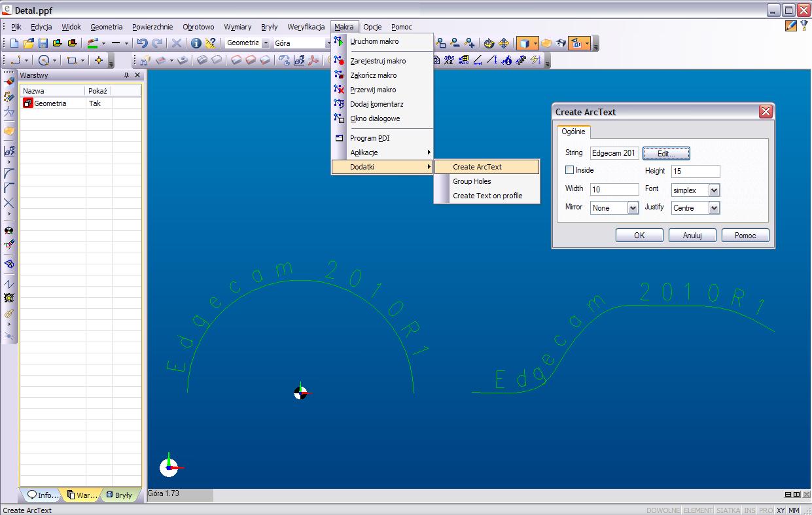Toggle the Inside checkbox

tap(569, 170)
